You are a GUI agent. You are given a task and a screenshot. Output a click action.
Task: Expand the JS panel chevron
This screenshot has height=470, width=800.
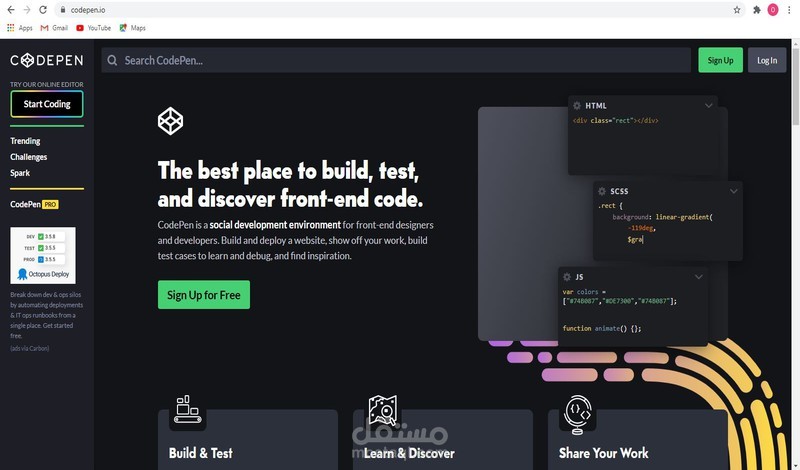click(699, 277)
